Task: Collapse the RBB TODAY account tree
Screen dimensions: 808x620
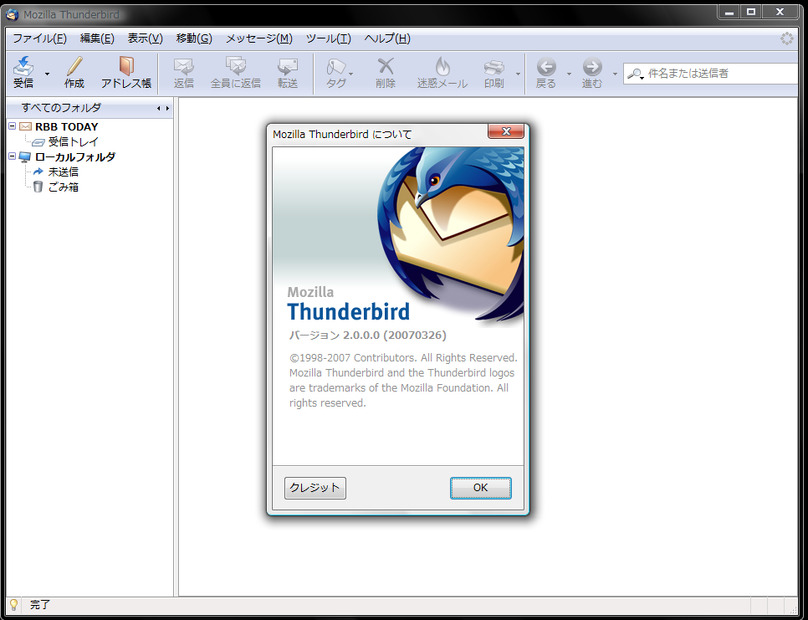Action: pos(12,126)
